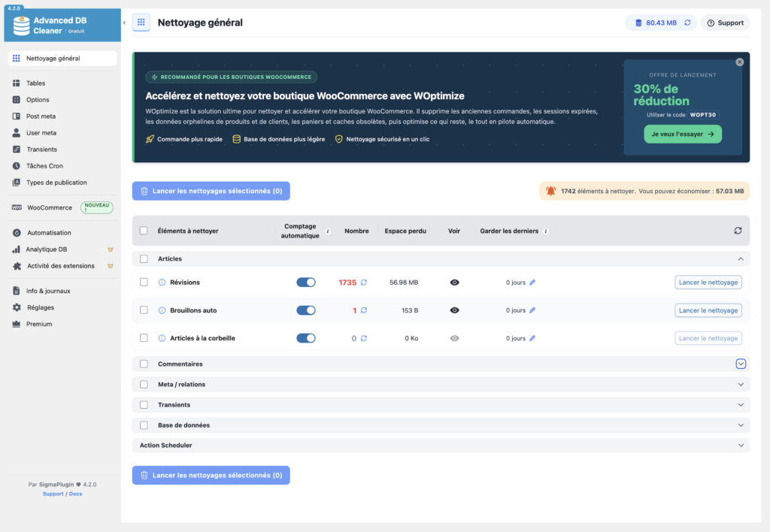This screenshot has height=532, width=770.
Task: Launch cleaning for the Révisions row
Action: (708, 283)
